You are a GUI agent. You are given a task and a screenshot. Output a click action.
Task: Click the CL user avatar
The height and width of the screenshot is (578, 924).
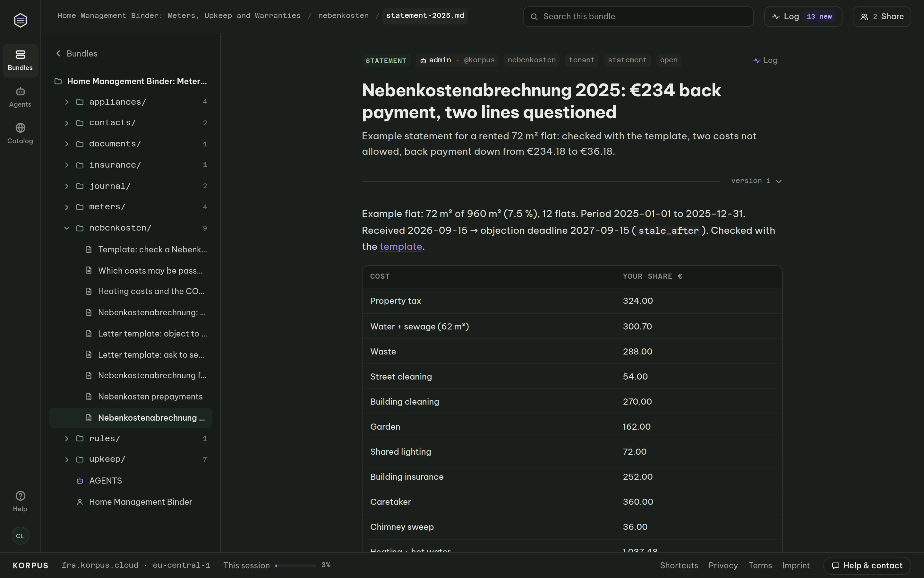20,536
